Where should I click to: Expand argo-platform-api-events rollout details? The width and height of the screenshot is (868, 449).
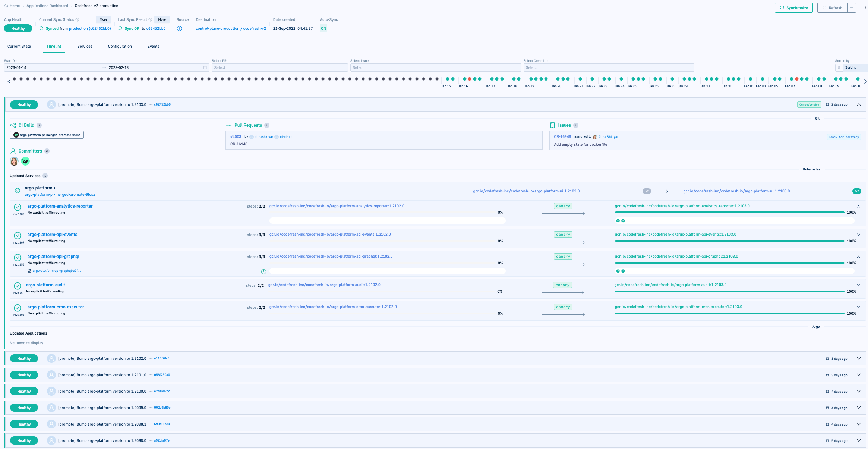click(x=859, y=235)
